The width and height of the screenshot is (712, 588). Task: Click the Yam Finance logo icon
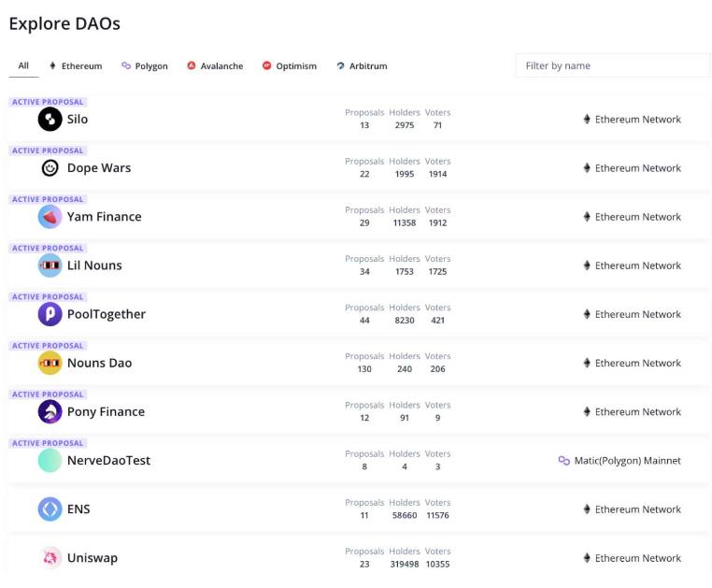pyautogui.click(x=50, y=217)
